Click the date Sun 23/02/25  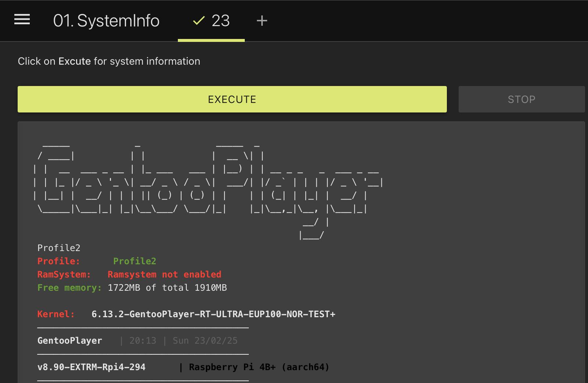click(205, 341)
